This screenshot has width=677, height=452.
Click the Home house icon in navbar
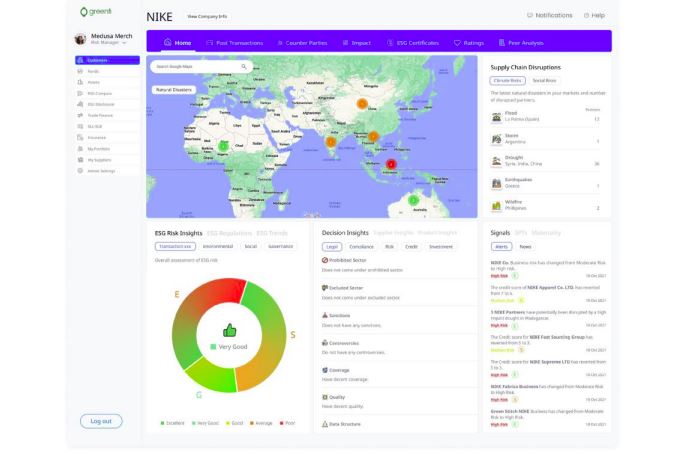[x=168, y=42]
